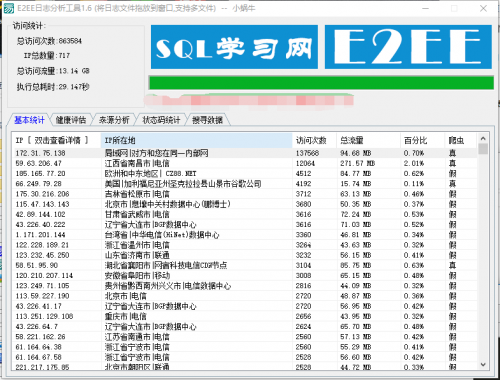Select row with IP 58.51.95.90
The width and height of the screenshot is (500, 380).
245,265
